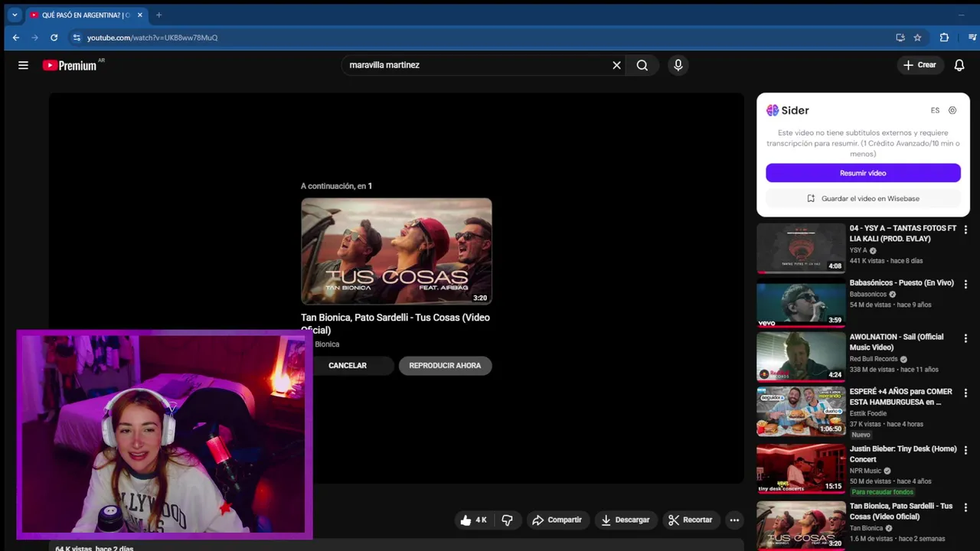Open options for ESPERÉ +4 AÑOS video
This screenshot has width=980, height=551.
(x=965, y=393)
